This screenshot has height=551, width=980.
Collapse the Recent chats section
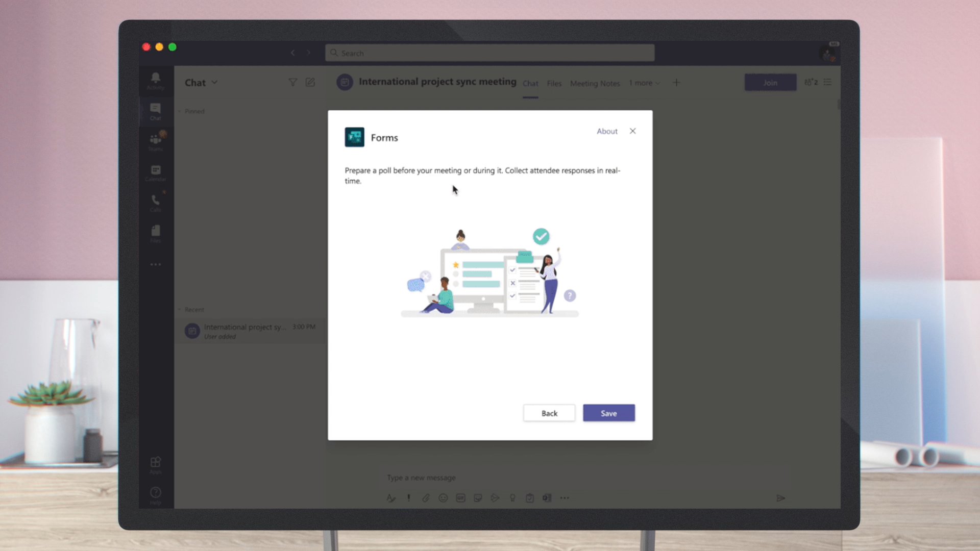[x=180, y=310]
